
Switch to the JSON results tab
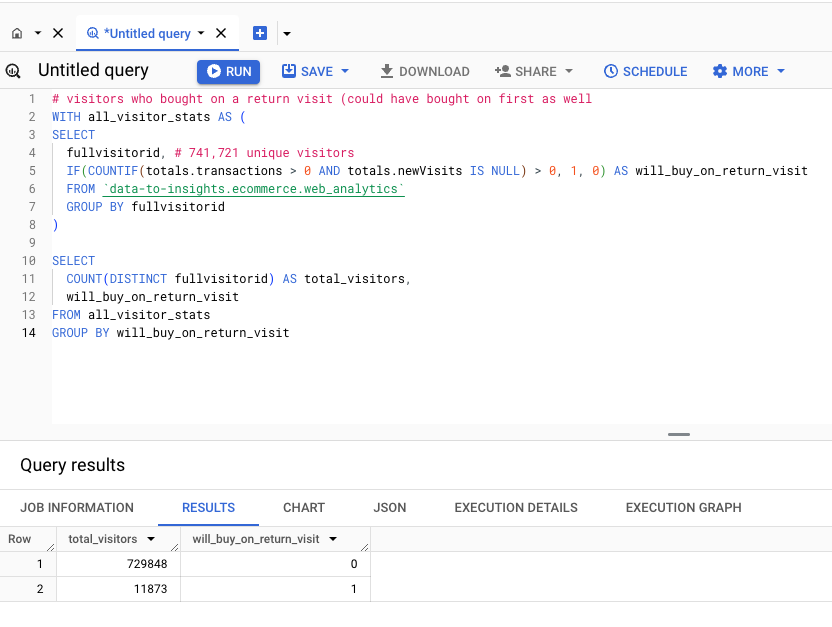(389, 507)
